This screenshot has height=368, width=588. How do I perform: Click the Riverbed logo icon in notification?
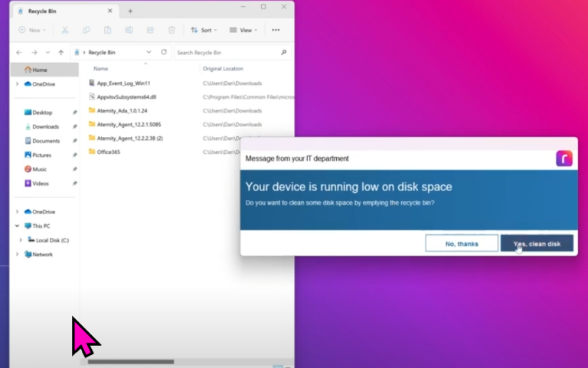point(563,158)
